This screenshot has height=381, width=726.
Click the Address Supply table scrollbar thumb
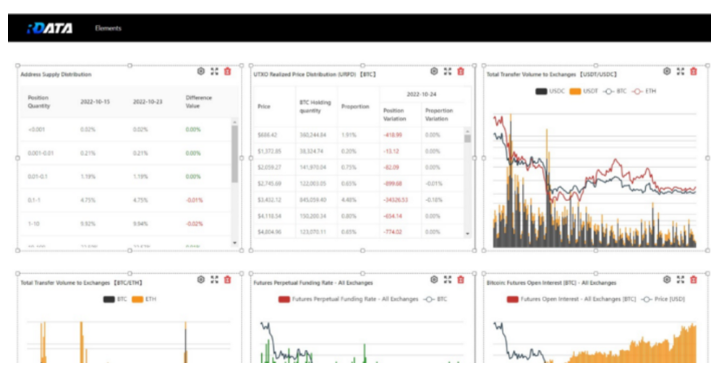235,154
